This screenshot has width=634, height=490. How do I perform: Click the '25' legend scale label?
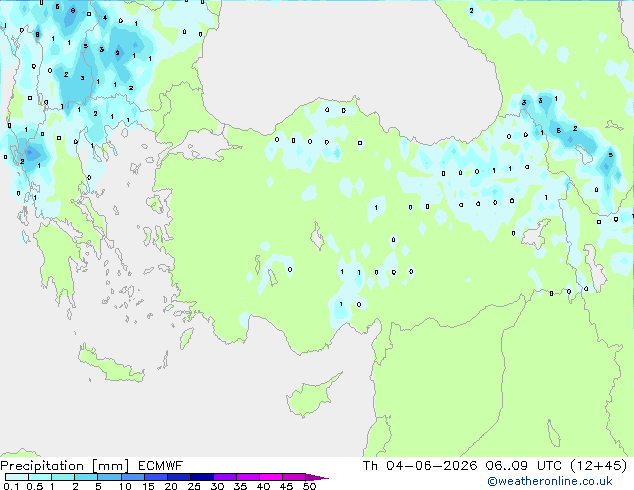click(194, 486)
